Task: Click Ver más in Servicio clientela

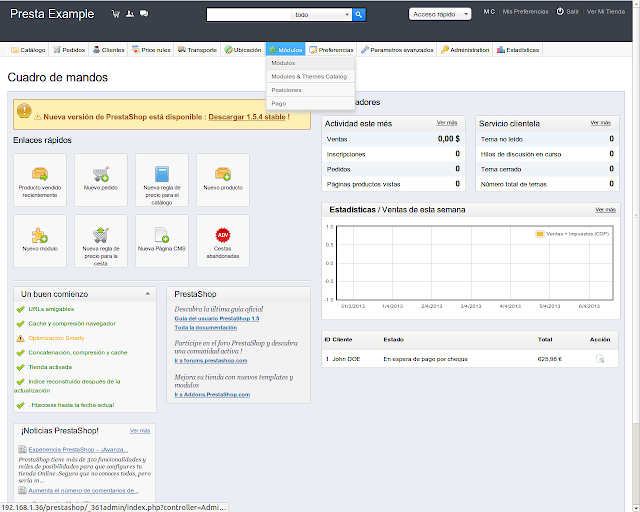Action: pyautogui.click(x=600, y=122)
